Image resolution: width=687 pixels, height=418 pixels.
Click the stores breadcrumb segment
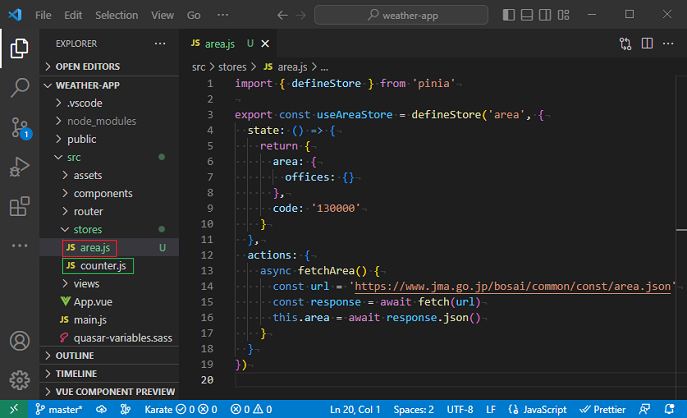coord(232,67)
